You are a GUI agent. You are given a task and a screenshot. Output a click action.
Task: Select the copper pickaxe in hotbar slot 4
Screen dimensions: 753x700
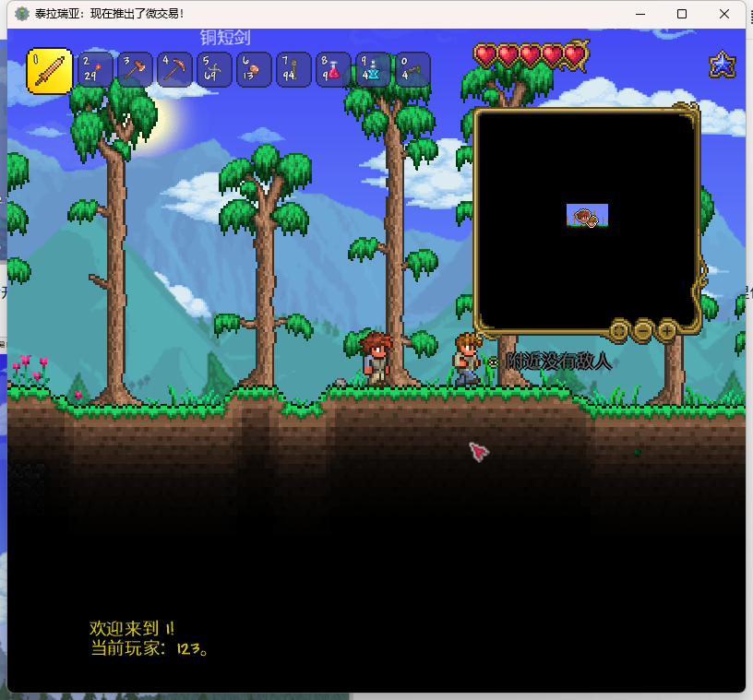pos(174,69)
